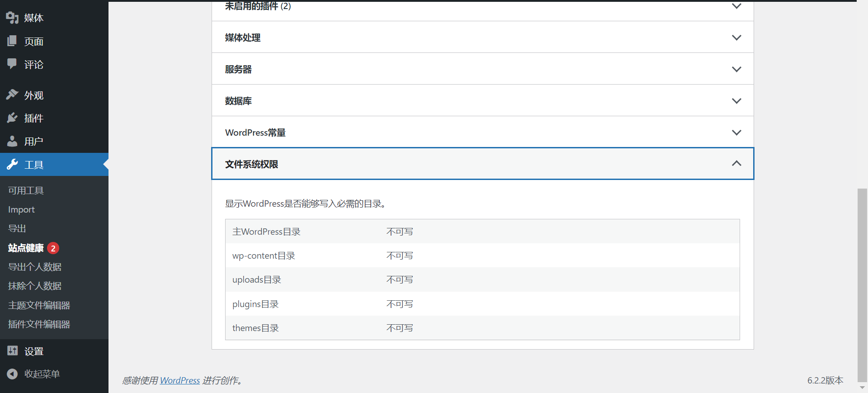Expand the 数据库 section chevron

tap(736, 101)
